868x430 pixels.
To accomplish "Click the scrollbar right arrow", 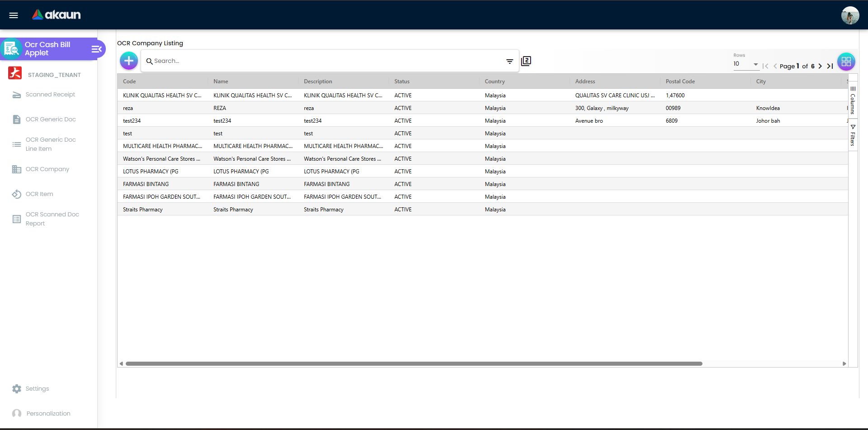I will (x=844, y=363).
